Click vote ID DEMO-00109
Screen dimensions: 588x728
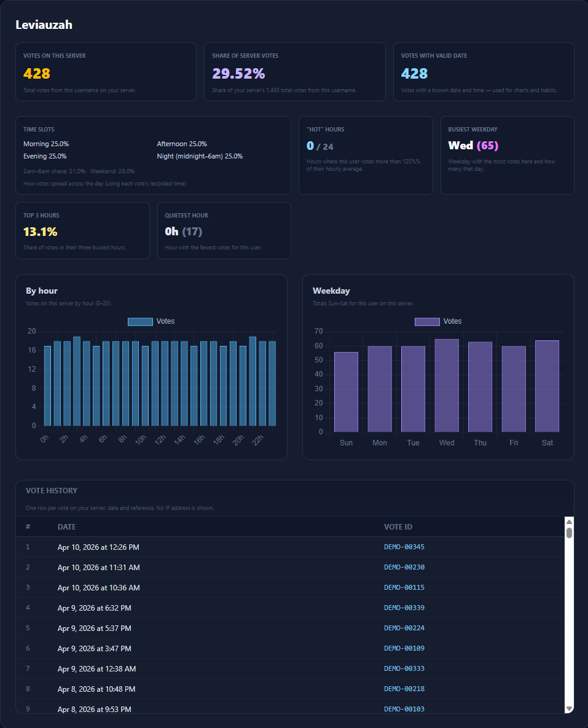click(404, 648)
